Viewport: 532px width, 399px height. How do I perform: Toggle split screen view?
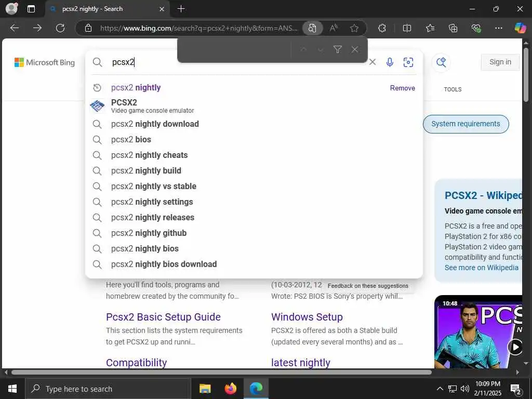tap(407, 28)
